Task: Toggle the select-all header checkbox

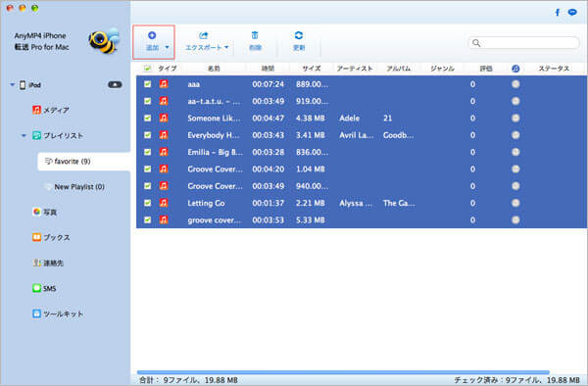Action: click(147, 69)
